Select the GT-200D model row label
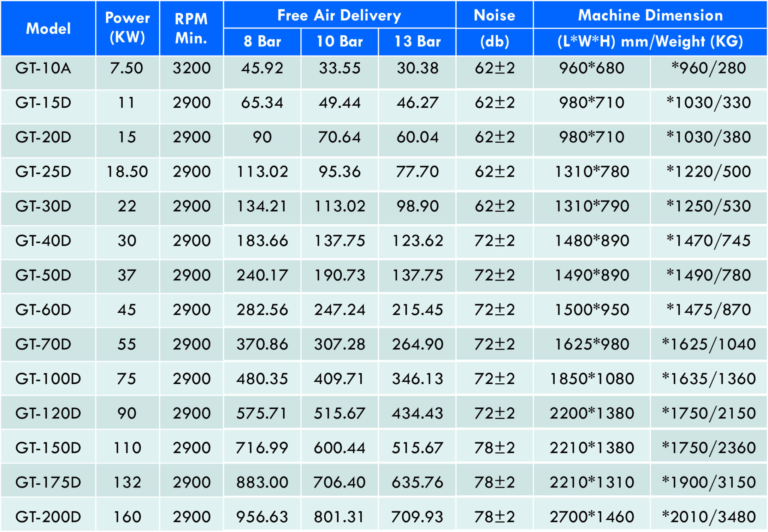The height and width of the screenshot is (532, 768). point(48,517)
